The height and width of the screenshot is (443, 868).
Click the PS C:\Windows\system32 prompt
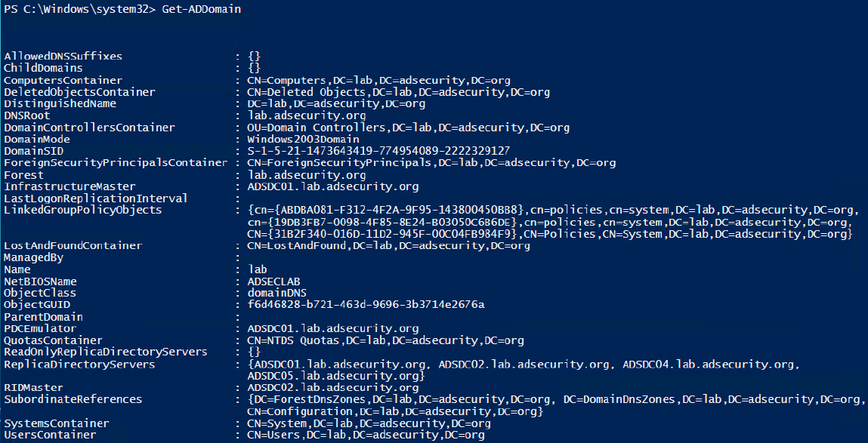76,9
